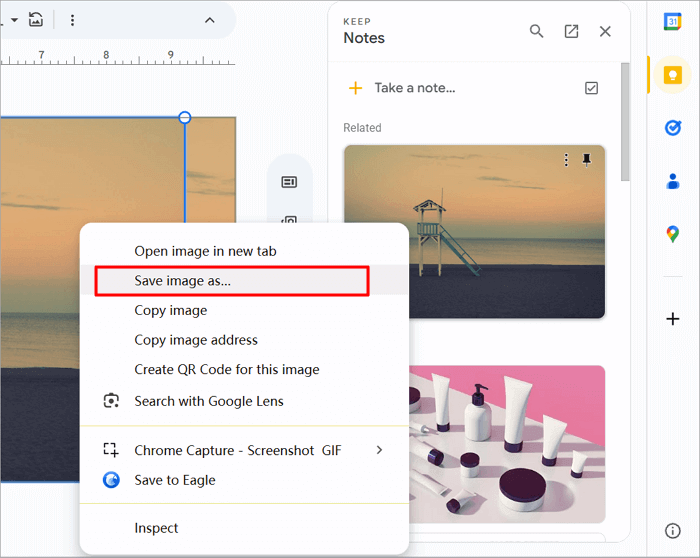The height and width of the screenshot is (558, 700).
Task: Open Google Maps from the sidebar
Action: pyautogui.click(x=673, y=234)
